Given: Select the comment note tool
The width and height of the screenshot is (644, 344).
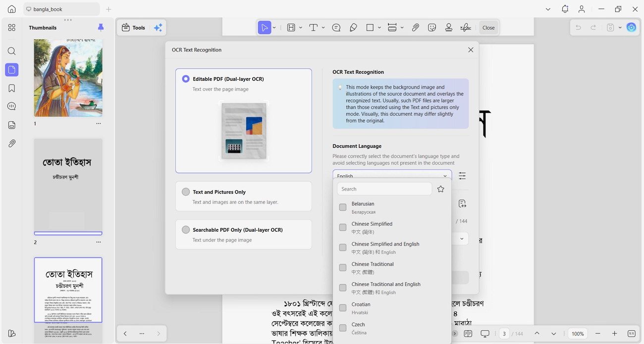Looking at the screenshot, I should (336, 28).
